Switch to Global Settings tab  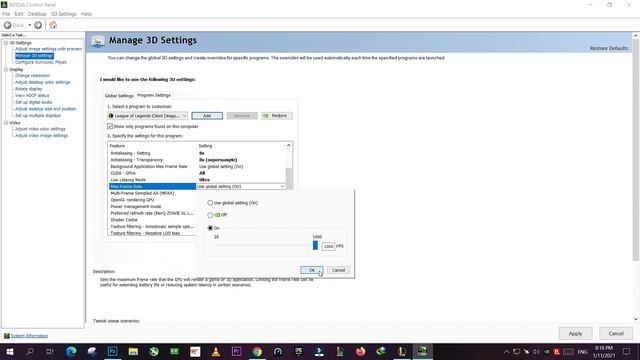pyautogui.click(x=119, y=96)
